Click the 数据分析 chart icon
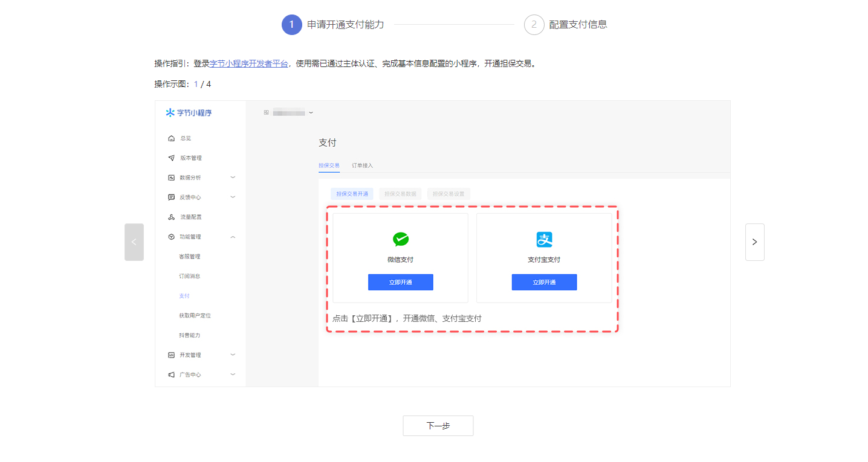Image resolution: width=868 pixels, height=462 pixels. 172,177
